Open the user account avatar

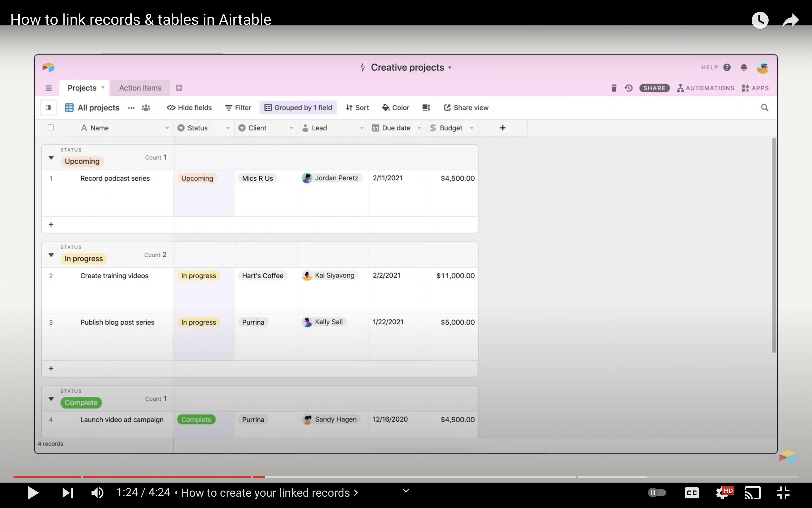pyautogui.click(x=763, y=67)
